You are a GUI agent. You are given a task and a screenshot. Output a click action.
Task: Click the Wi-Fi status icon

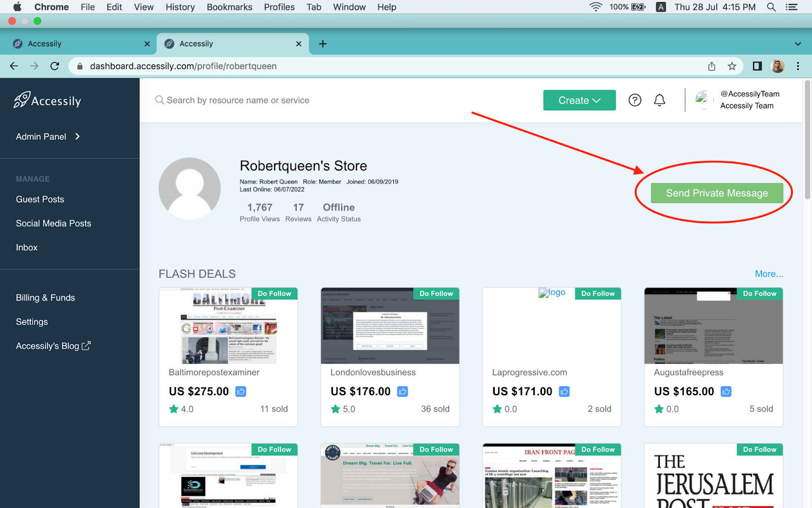click(596, 7)
